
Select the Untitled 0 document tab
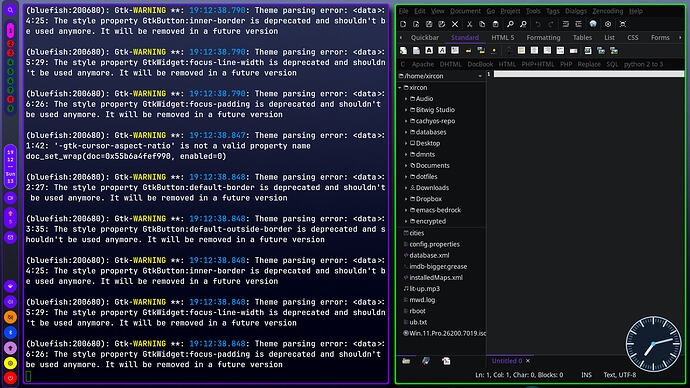[506, 361]
